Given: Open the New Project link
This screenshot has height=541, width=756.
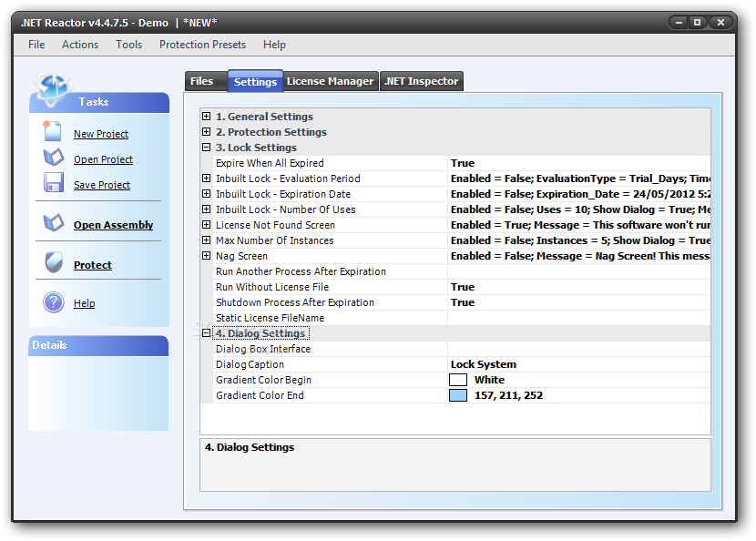Looking at the screenshot, I should [x=101, y=134].
